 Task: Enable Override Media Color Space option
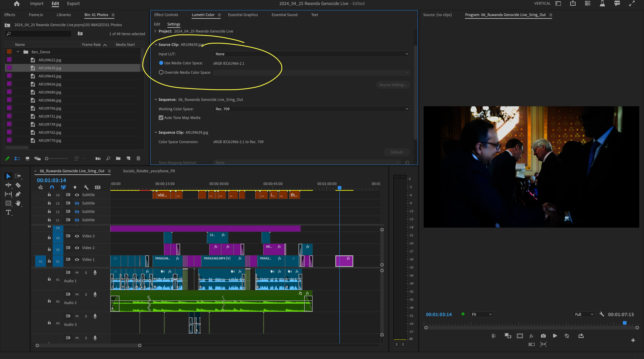(x=161, y=72)
